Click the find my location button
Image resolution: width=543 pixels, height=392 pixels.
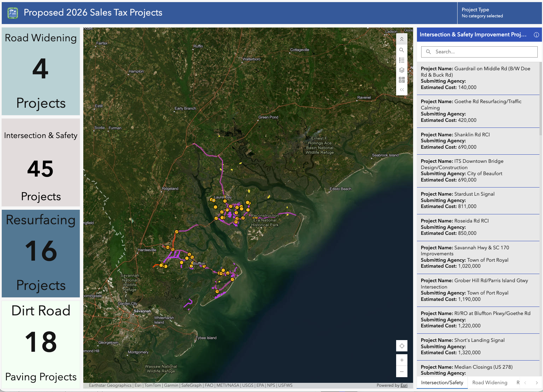coord(402,346)
